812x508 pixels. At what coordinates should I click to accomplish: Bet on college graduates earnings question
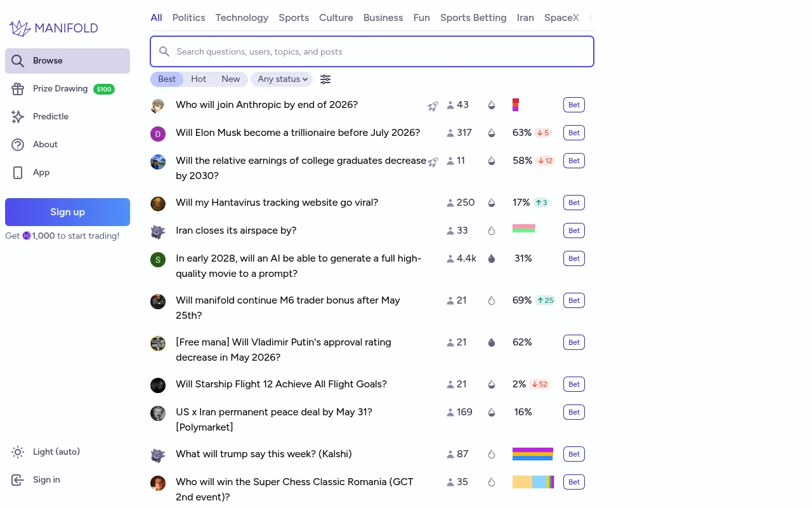(574, 161)
